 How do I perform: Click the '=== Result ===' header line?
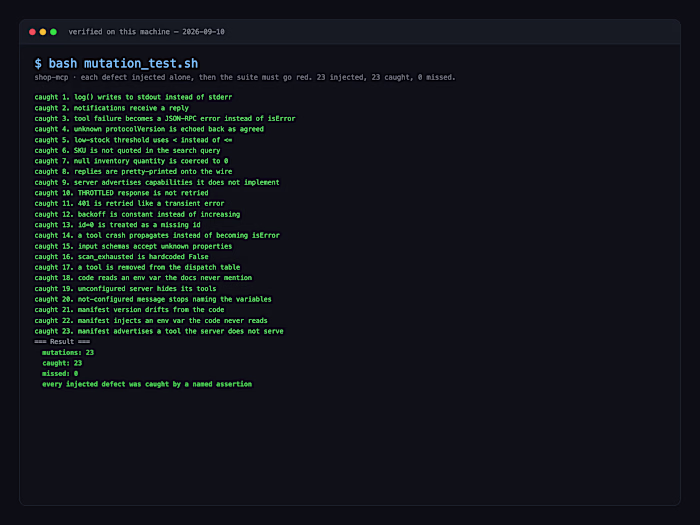[x=62, y=342]
